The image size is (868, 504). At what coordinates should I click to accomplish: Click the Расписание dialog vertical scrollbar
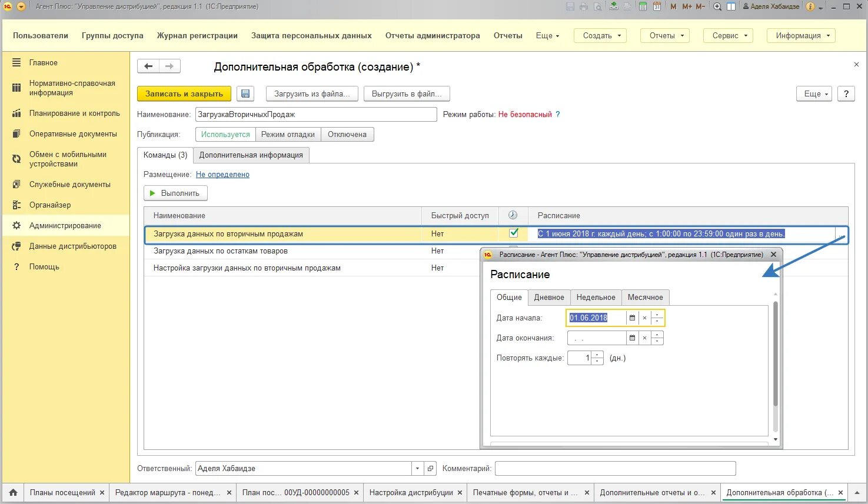[775, 353]
